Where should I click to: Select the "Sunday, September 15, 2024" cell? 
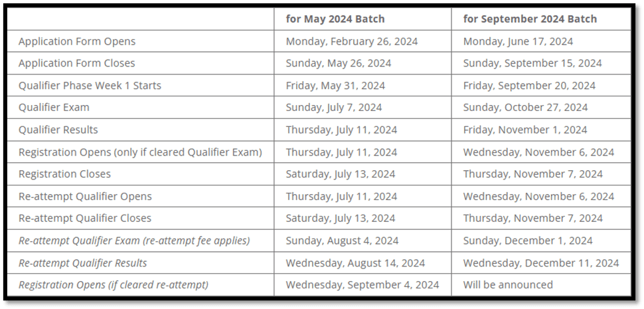tap(532, 63)
